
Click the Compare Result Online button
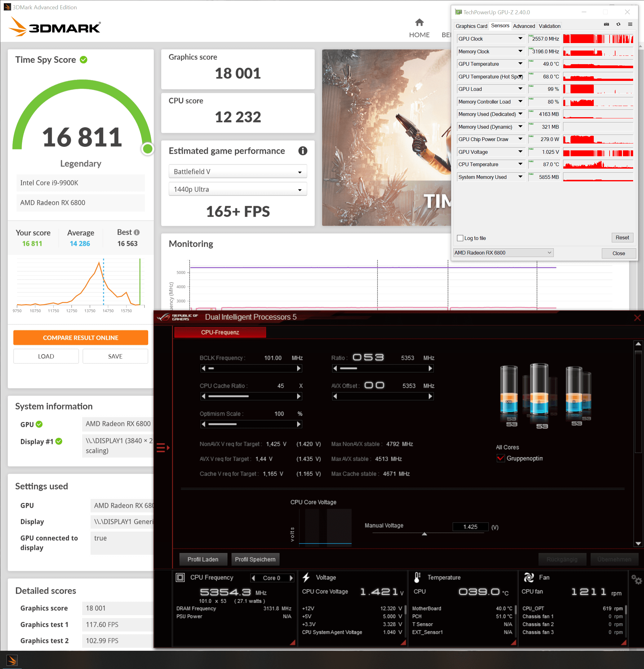coord(81,338)
